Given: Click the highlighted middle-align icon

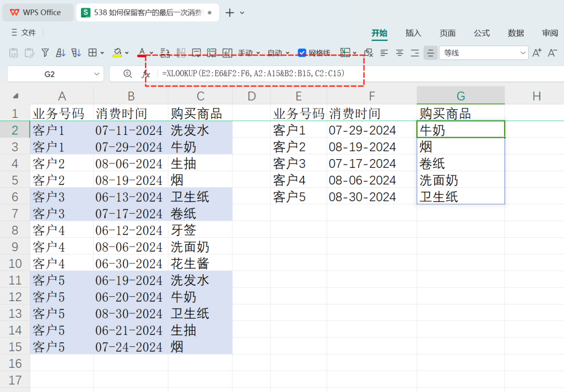Looking at the screenshot, I should coord(431,53).
